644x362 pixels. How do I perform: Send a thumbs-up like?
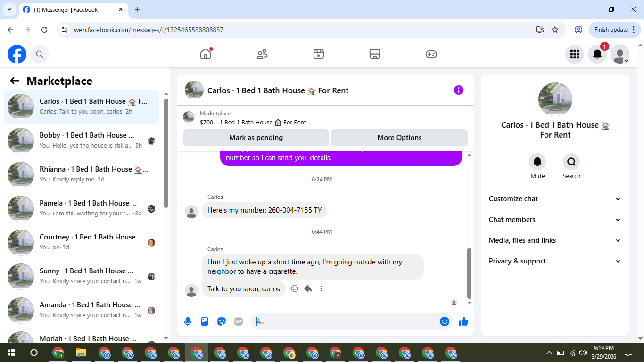463,321
